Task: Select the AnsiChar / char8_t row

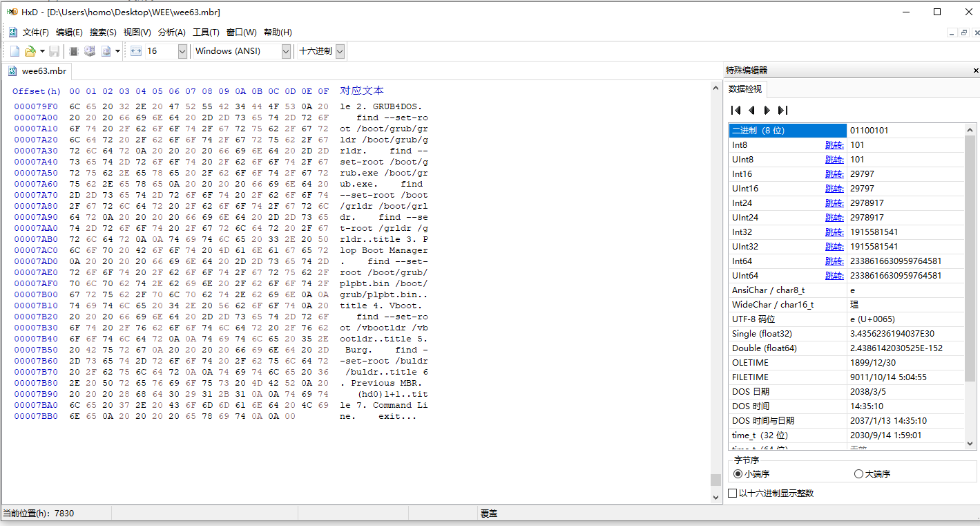Action: coord(846,290)
